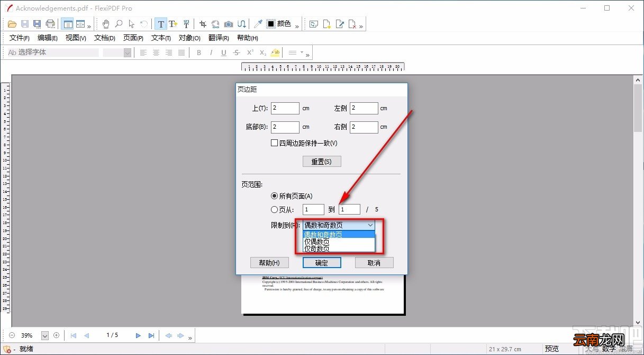644x355 pixels.
Task: Click the 确定 OK button
Action: pyautogui.click(x=322, y=263)
